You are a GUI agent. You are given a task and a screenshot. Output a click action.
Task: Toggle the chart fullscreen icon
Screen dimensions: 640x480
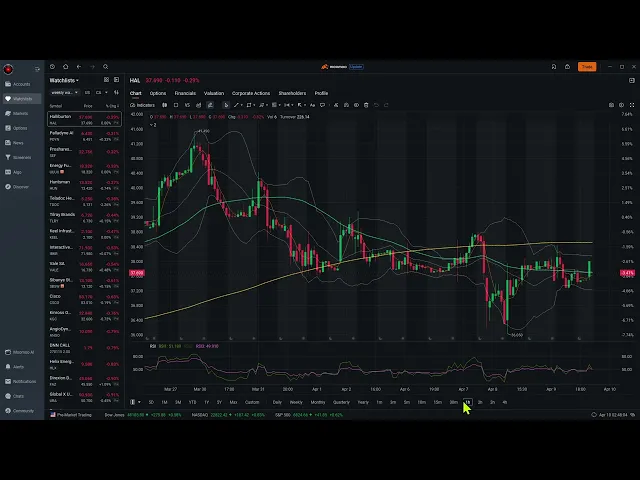coord(632,105)
